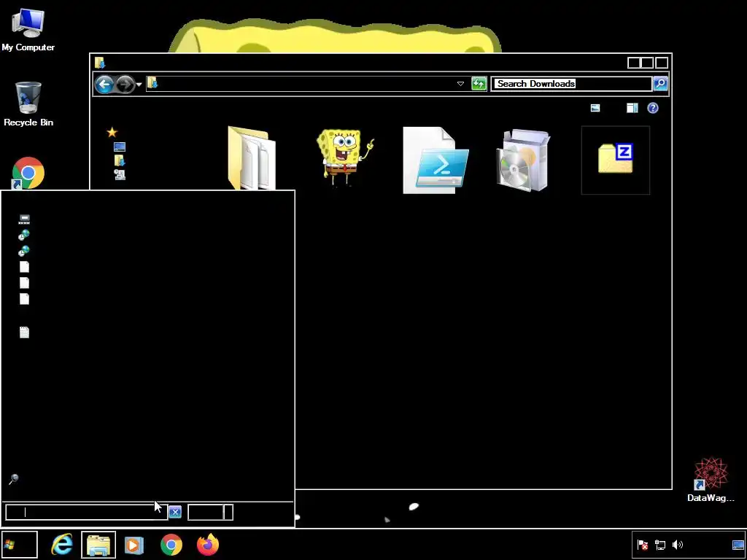Screen dimensions: 747x560
Task: Expand the address bar previous locations arrow
Action: coord(460,84)
